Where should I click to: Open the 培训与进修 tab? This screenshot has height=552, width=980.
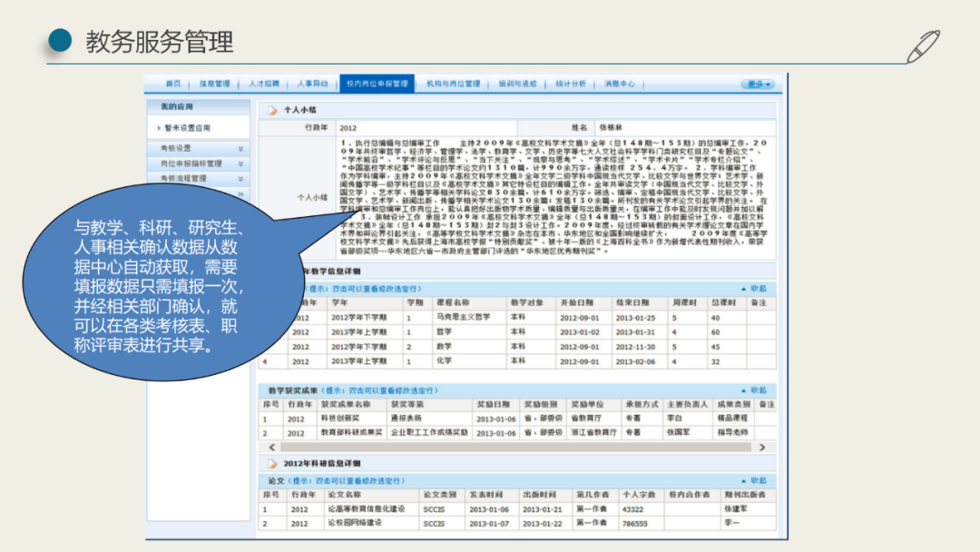coord(517,84)
